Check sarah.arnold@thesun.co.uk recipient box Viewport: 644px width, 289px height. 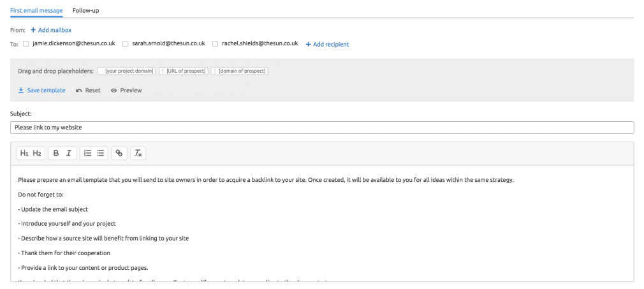click(x=125, y=43)
